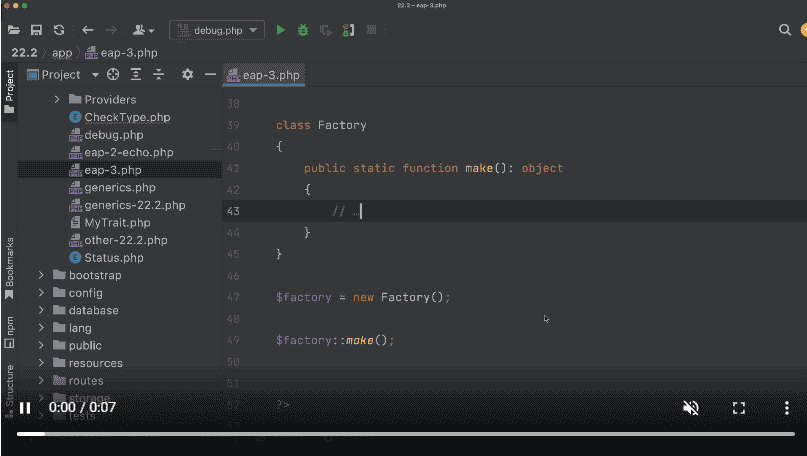Click the 22.2 breadcrumb

(x=24, y=53)
